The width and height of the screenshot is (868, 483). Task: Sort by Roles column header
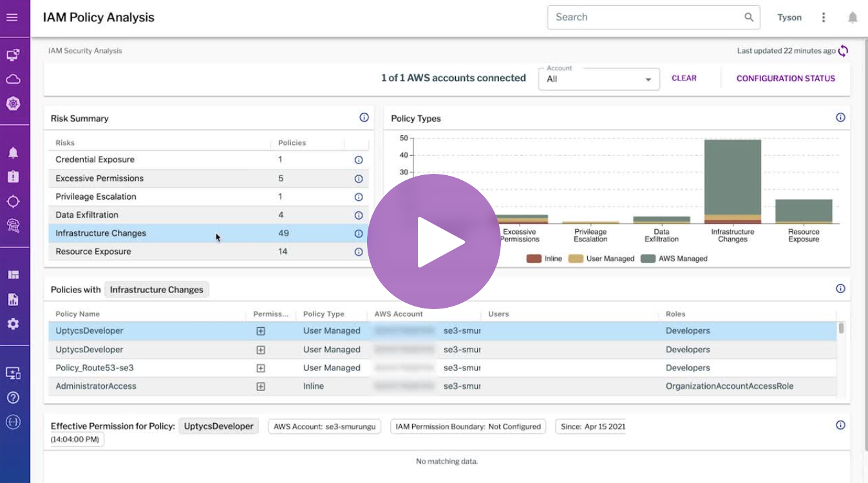[675, 314]
